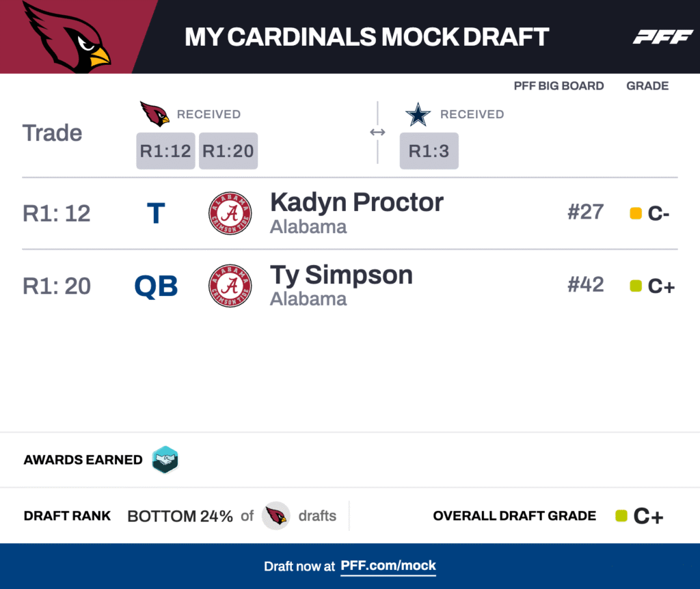
Task: Click the PFF Big Board column header
Action: 558,86
